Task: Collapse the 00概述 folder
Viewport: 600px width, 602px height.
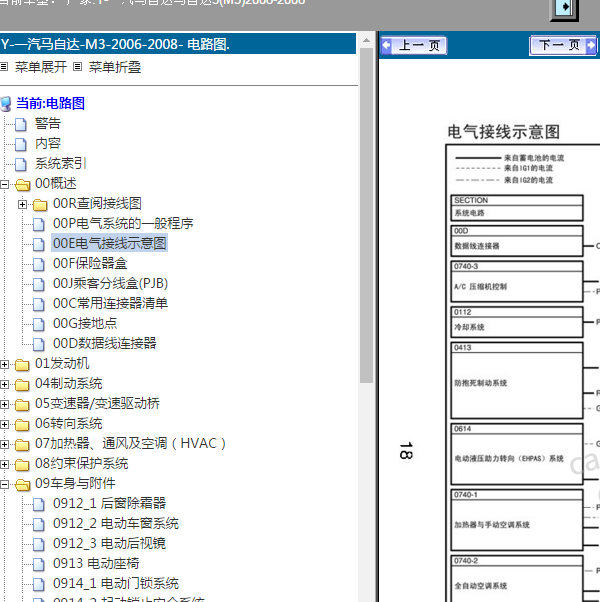Action: pos(4,184)
